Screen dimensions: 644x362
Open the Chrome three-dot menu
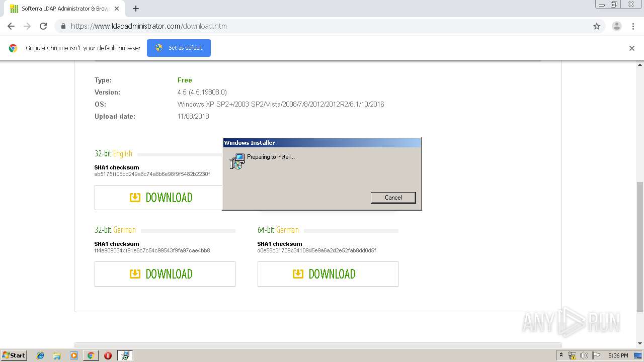coord(633,26)
